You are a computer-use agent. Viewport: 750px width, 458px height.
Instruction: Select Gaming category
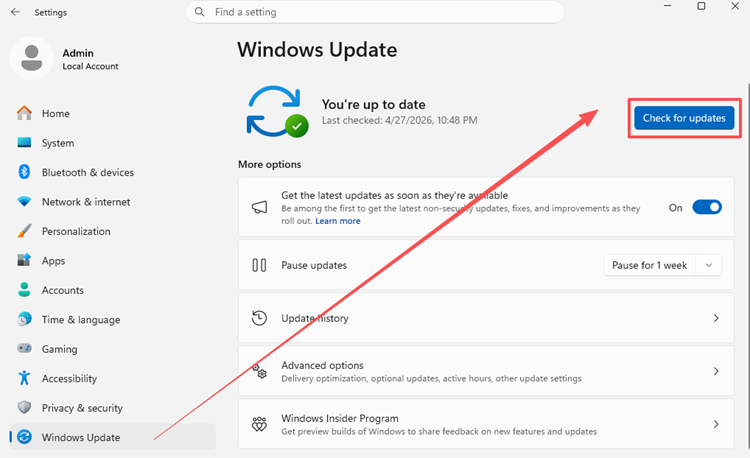[112, 349]
